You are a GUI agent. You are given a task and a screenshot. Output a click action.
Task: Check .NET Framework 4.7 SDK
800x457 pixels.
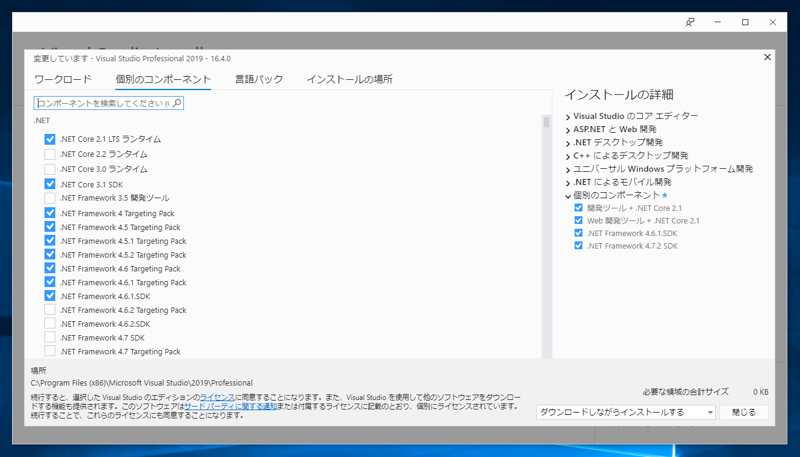[x=49, y=337]
